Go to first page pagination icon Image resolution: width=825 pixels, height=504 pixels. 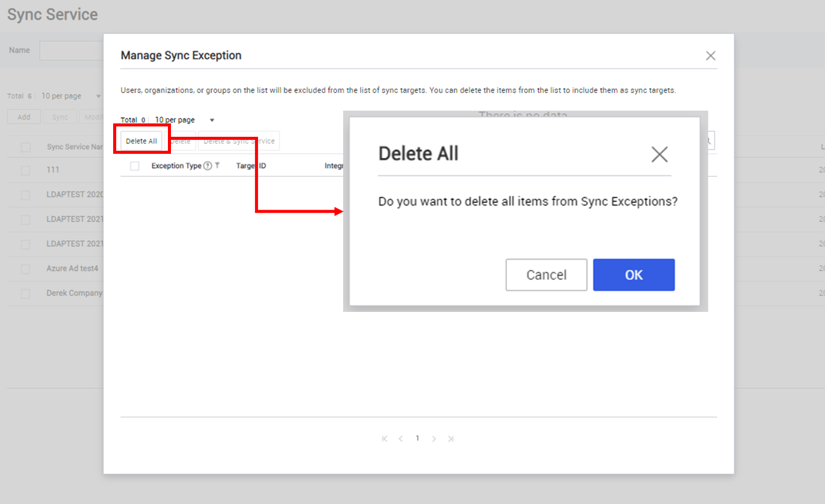tap(385, 439)
